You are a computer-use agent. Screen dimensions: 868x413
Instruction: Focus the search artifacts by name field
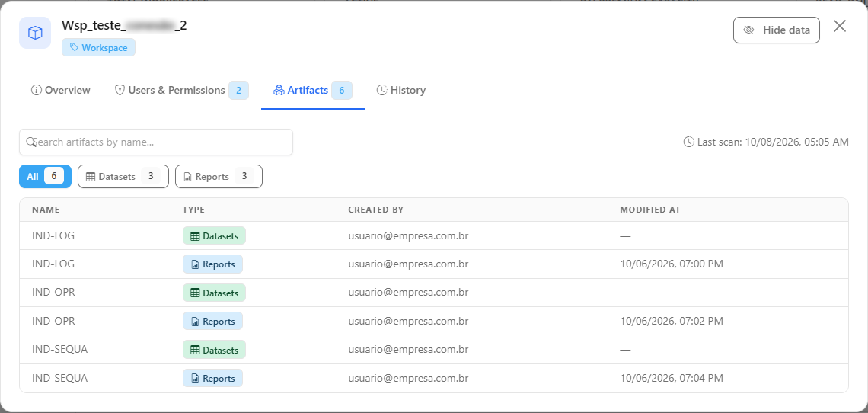point(156,142)
